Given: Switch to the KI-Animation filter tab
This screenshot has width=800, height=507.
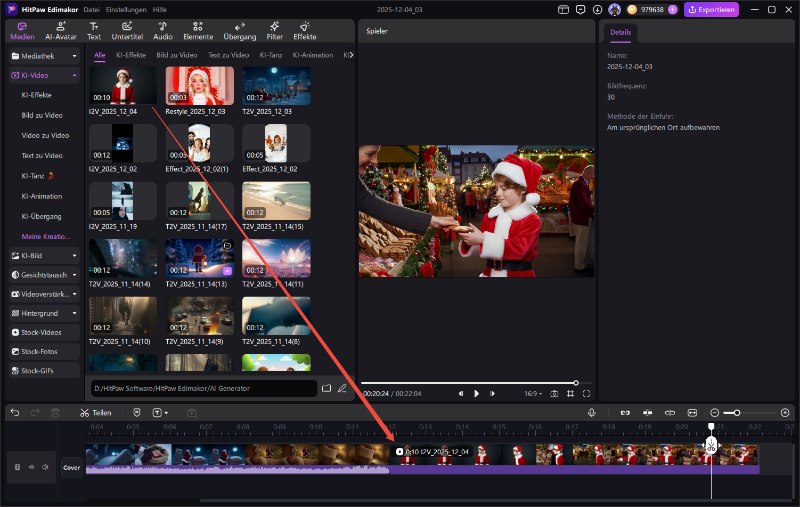Looking at the screenshot, I should [x=313, y=55].
